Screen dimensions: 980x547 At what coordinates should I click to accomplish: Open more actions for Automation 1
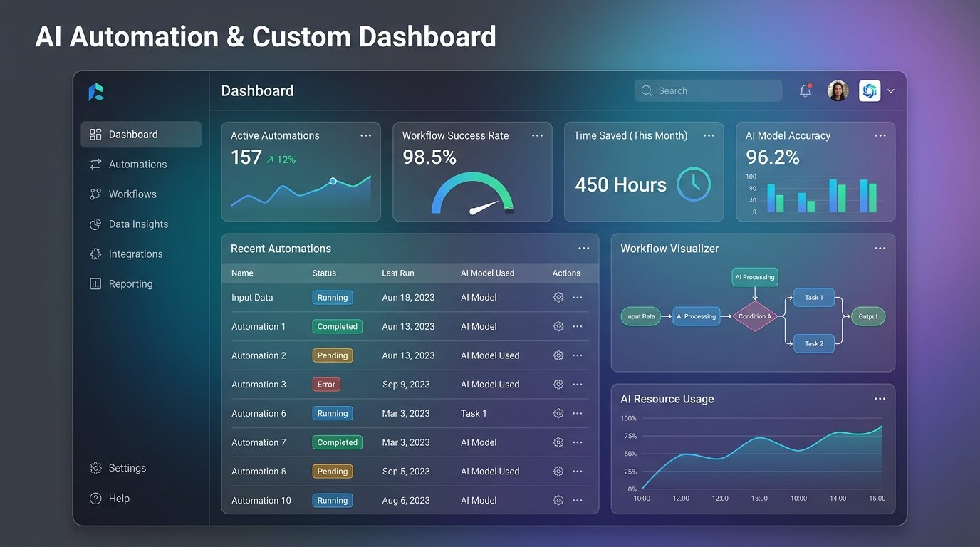pos(578,326)
